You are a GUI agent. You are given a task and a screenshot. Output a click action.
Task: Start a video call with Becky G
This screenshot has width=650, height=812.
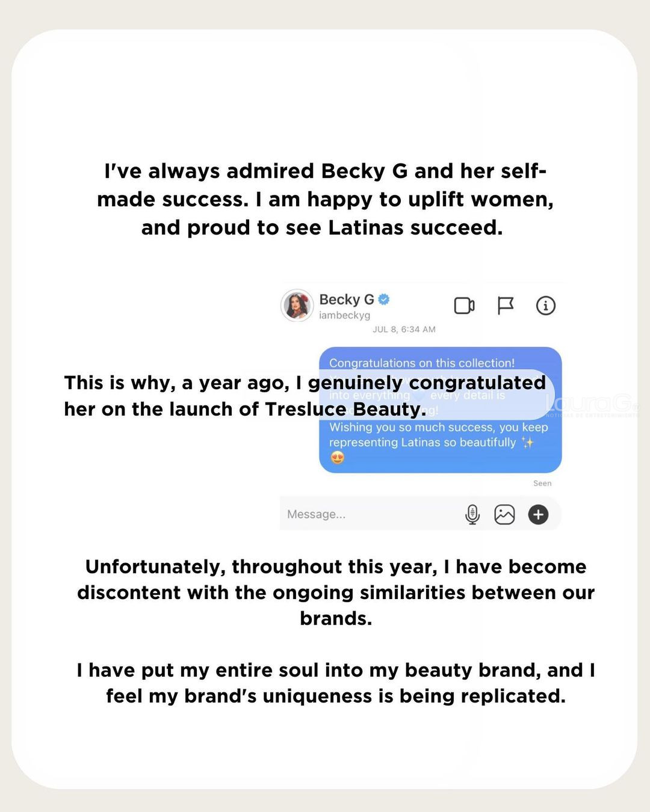(x=464, y=306)
